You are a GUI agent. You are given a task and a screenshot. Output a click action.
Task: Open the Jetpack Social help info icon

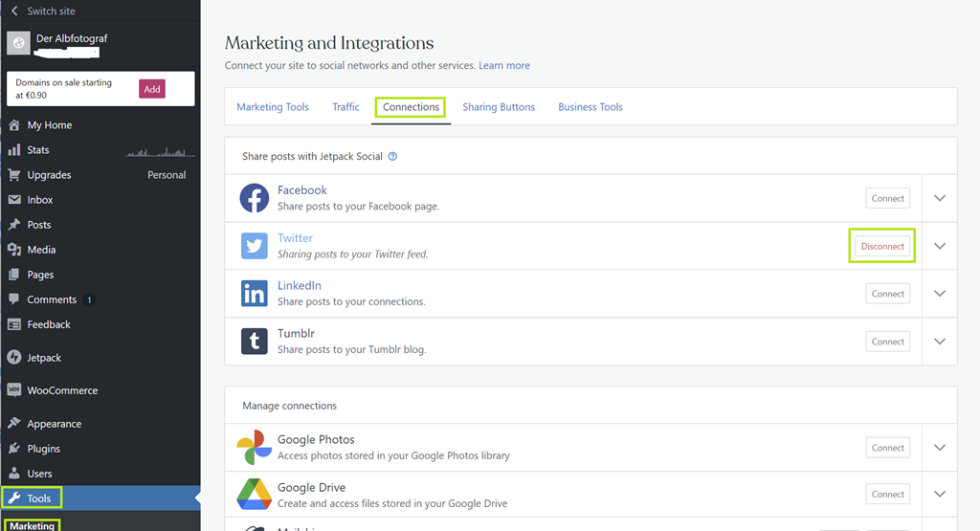392,157
